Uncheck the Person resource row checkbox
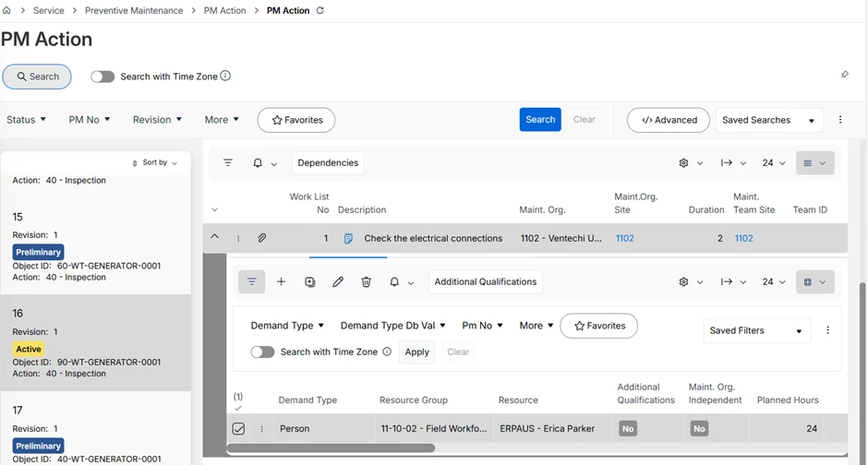This screenshot has width=868, height=465. click(238, 428)
